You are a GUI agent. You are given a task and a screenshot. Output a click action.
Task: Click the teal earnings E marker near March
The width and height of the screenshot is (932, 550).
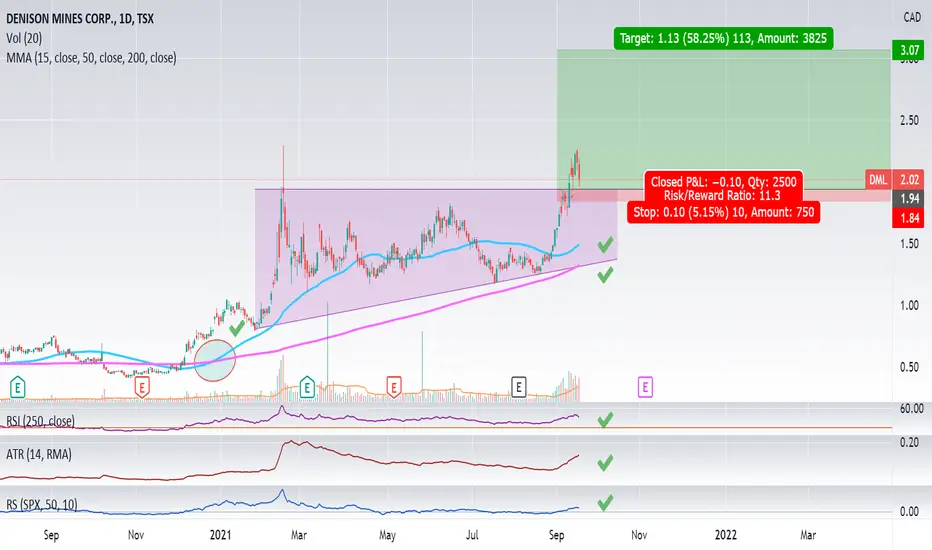point(307,387)
